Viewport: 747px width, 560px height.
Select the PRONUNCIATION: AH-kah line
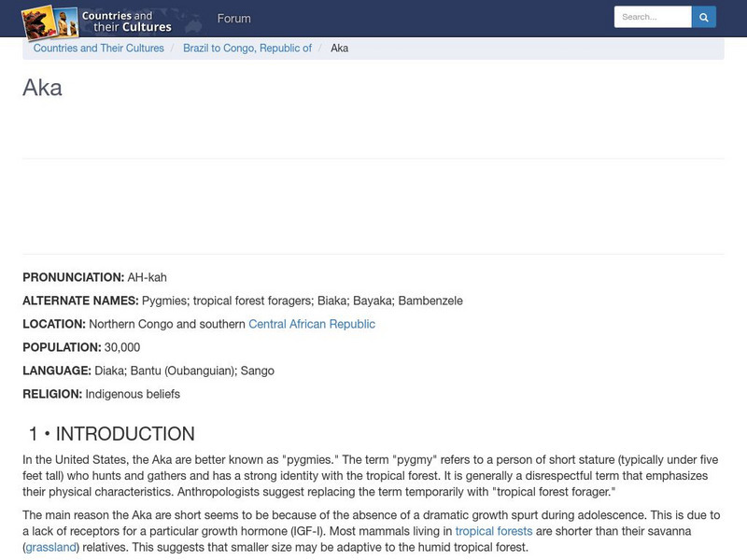95,277
